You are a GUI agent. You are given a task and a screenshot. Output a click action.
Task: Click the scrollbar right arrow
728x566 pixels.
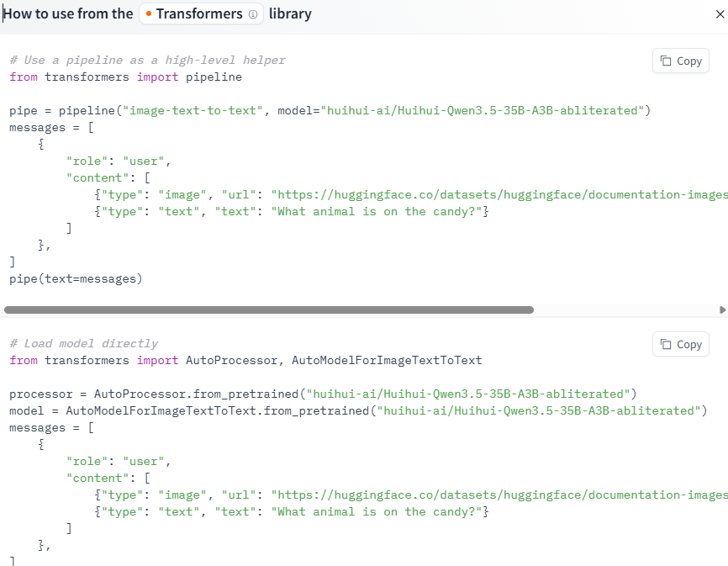point(722,309)
